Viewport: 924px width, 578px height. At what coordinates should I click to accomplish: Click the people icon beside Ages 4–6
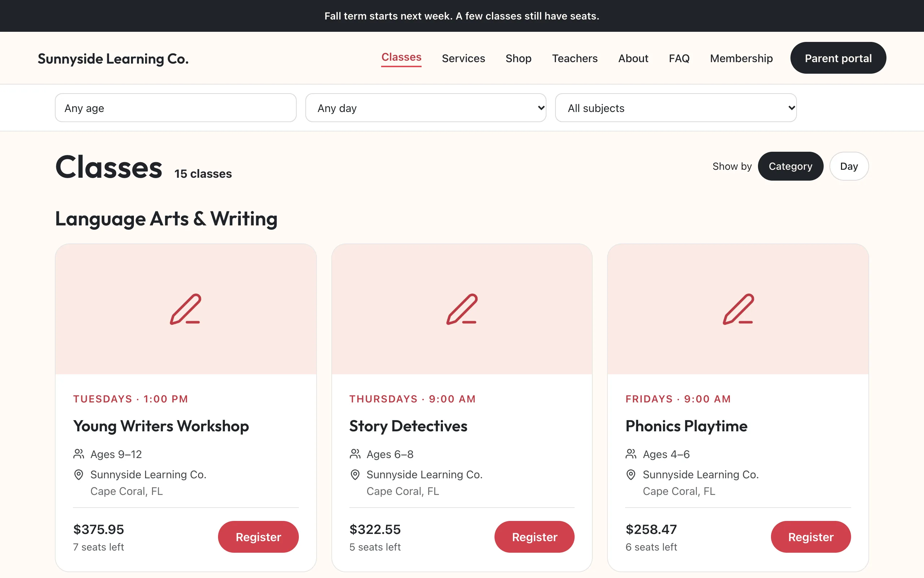coord(631,454)
